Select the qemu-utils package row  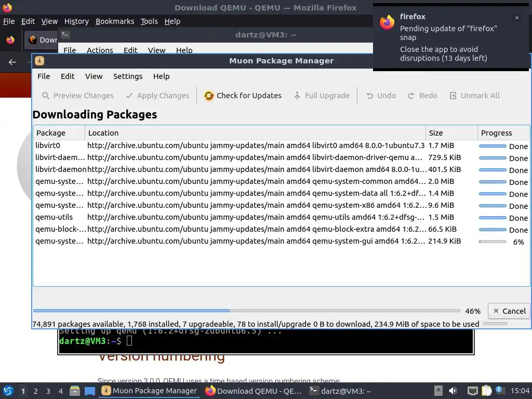click(281, 217)
